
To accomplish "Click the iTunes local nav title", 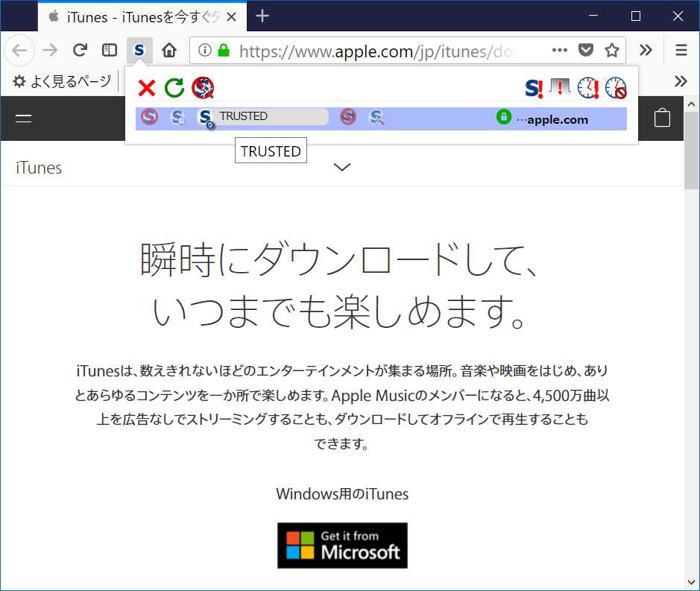I will point(39,168).
